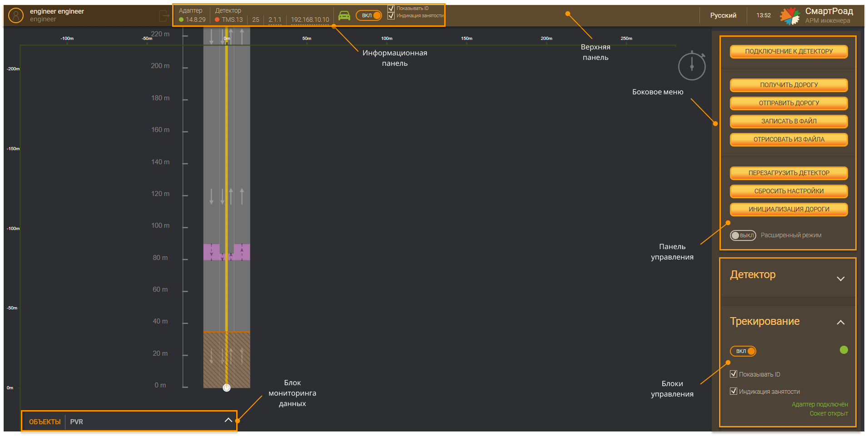The height and width of the screenshot is (436, 868).
Task: Click the green adapter status dot
Action: (181, 20)
